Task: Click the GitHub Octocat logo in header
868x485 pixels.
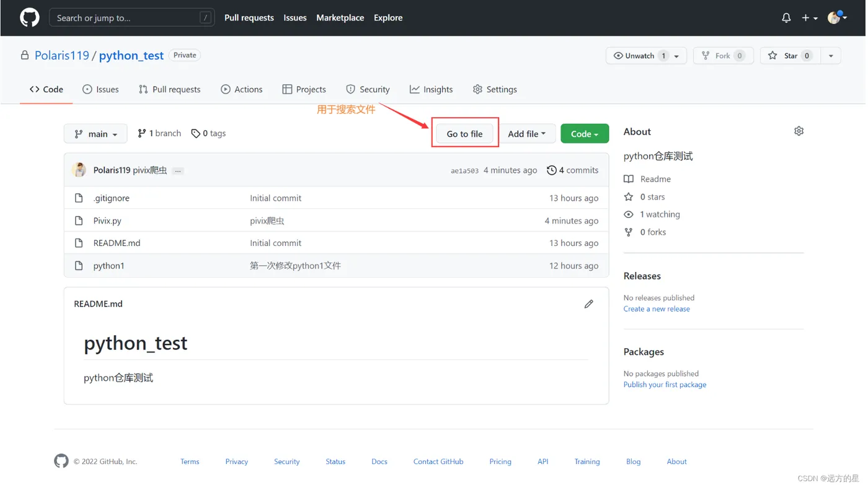Action: click(x=29, y=17)
